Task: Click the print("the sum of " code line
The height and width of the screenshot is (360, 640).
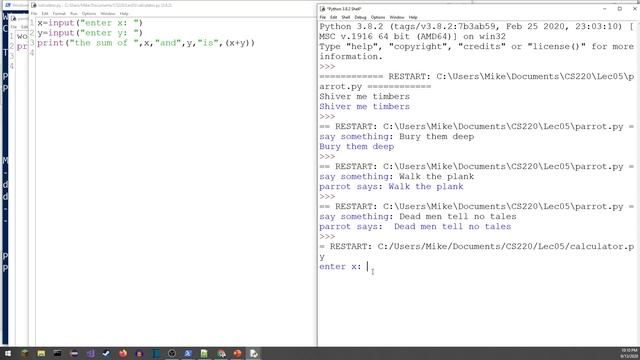Action: click(x=146, y=43)
